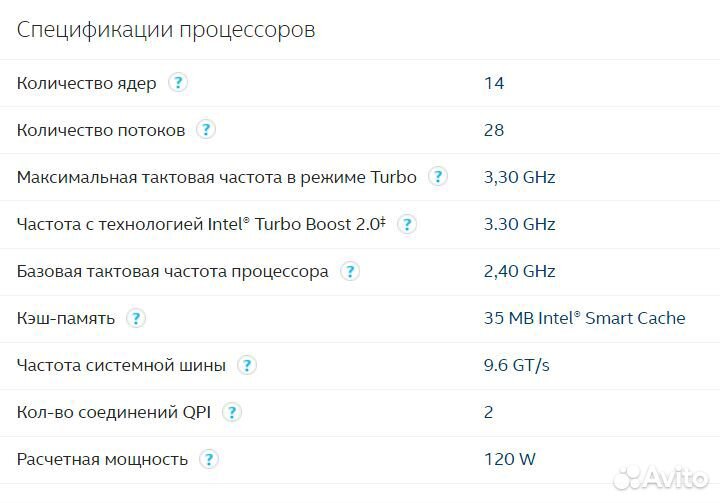Open help icon for Базовая тактовая частота
Viewport: 720px width, 503px height.
click(x=349, y=271)
